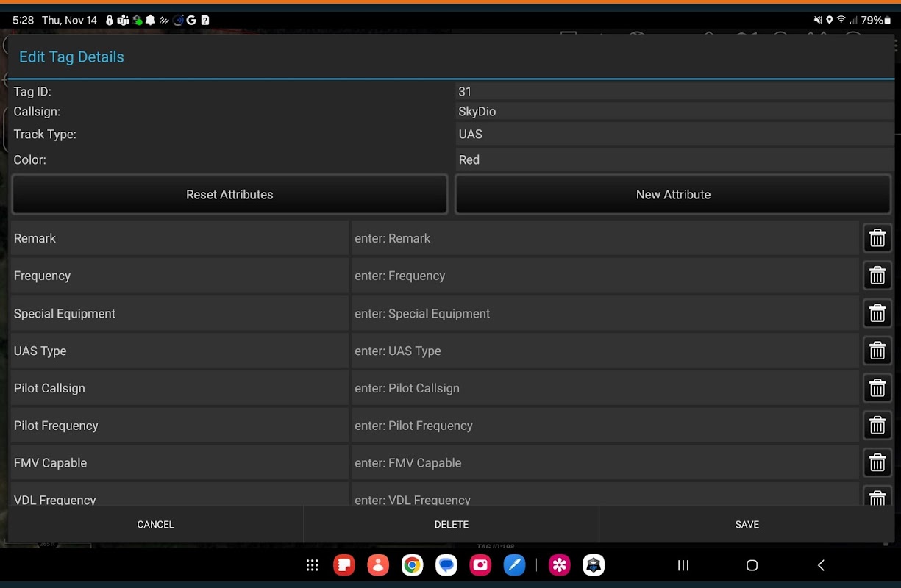The image size is (901, 588).
Task: Trash the VDL Frequency attribute
Action: click(877, 496)
